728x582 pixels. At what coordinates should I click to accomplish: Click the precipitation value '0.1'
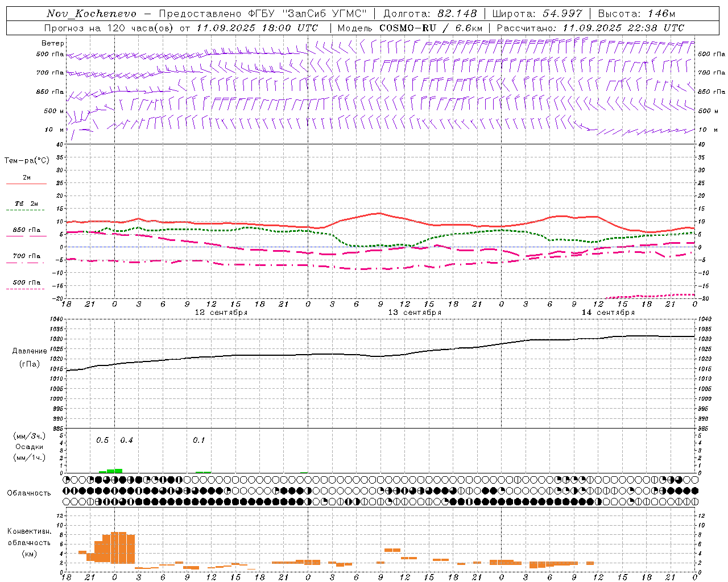[198, 440]
